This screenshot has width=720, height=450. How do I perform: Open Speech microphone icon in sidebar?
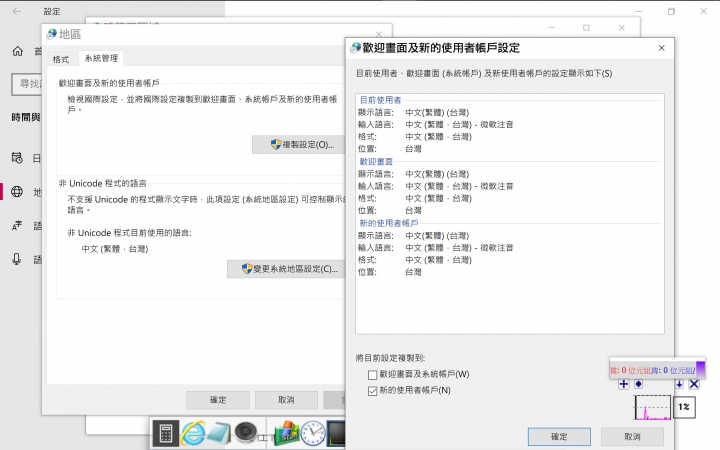pos(17,259)
